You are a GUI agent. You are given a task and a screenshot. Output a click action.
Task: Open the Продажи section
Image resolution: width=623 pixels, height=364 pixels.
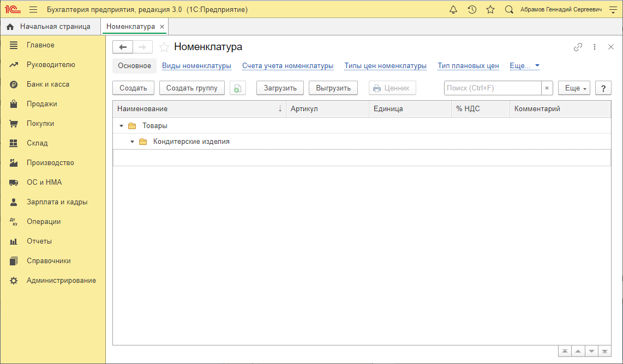pos(42,104)
